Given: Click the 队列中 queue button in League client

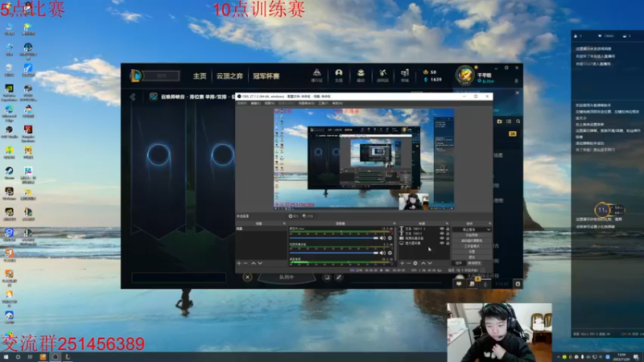Looking at the screenshot, I should tap(287, 278).
